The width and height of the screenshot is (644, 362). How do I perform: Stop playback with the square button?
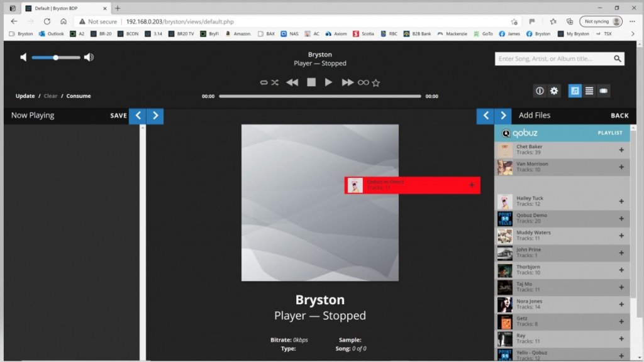(311, 82)
